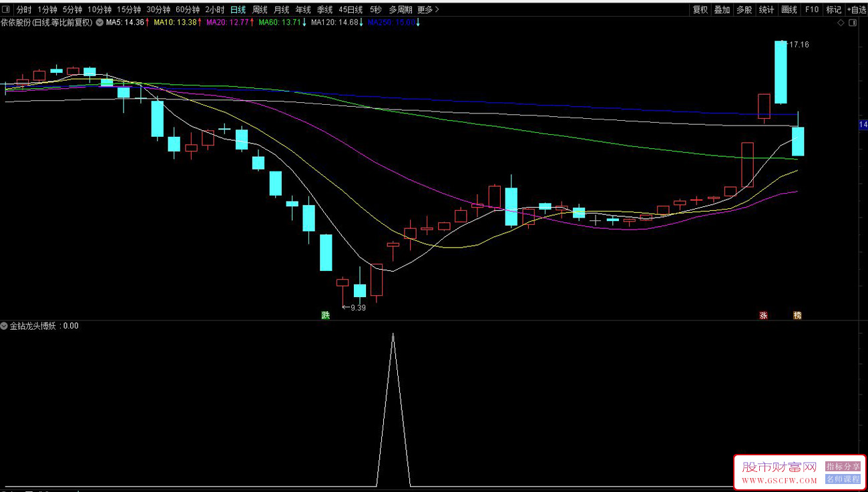868x492 pixels.
Task: Switch to 分时 chart tab
Action: (24, 9)
